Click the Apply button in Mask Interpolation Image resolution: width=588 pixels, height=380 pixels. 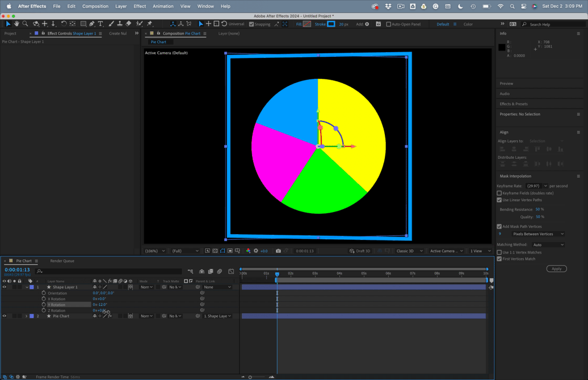(556, 269)
